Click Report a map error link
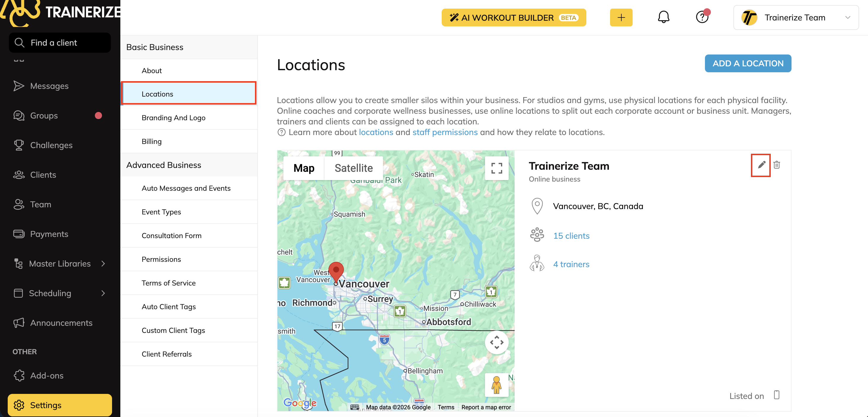This screenshot has width=868, height=417. [x=486, y=407]
